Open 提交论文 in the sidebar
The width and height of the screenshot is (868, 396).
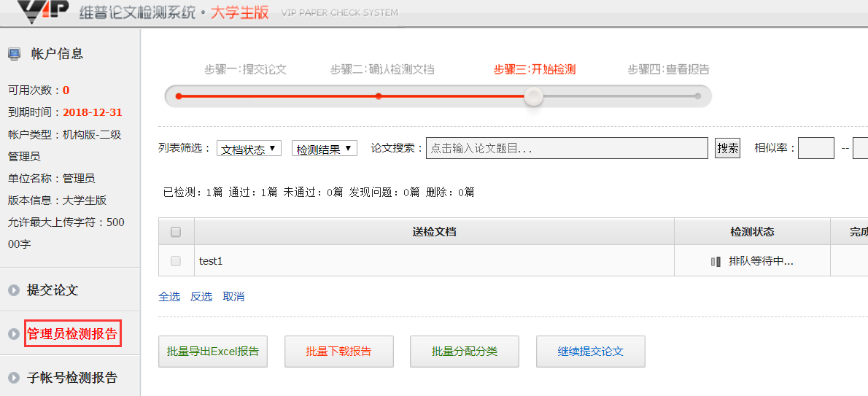pyautogui.click(x=53, y=290)
